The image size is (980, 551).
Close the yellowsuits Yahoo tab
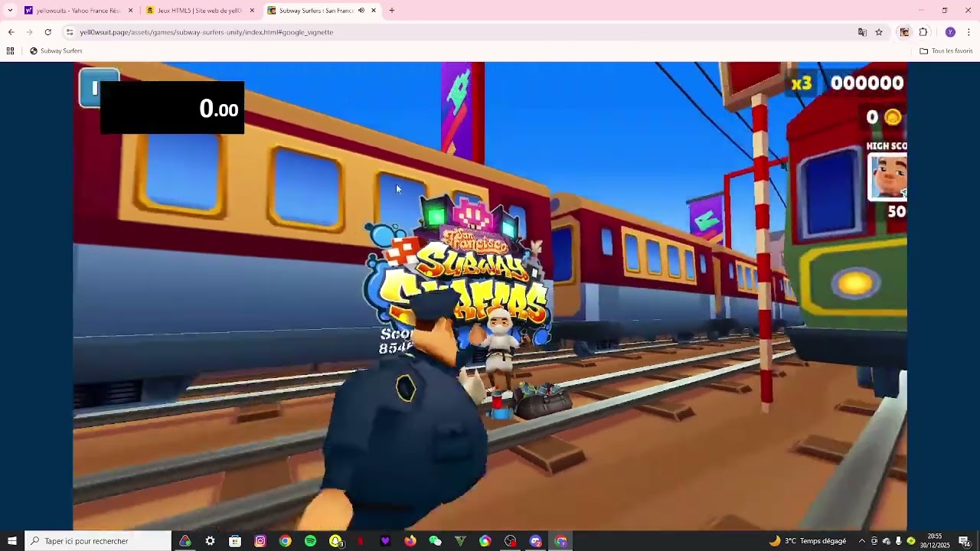click(x=130, y=11)
